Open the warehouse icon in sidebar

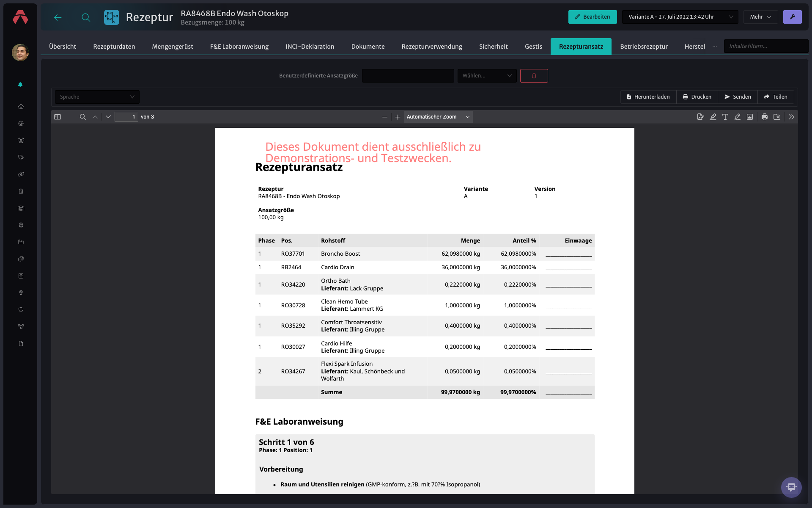coord(21,208)
